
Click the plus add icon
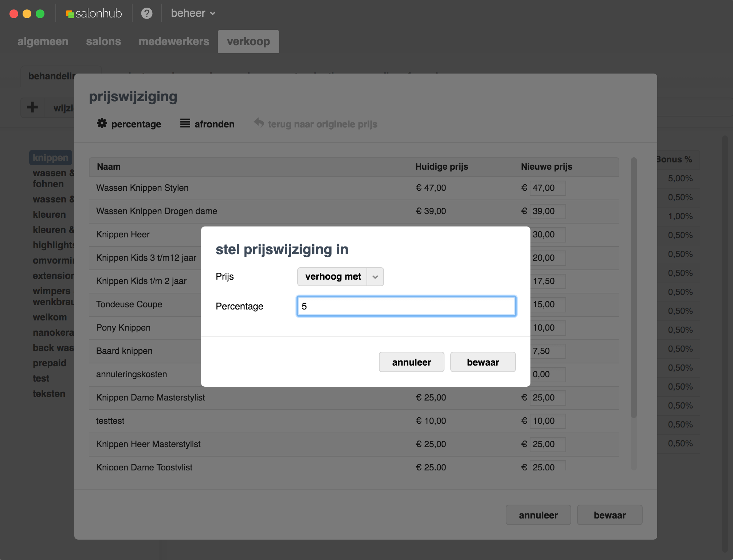pyautogui.click(x=32, y=107)
